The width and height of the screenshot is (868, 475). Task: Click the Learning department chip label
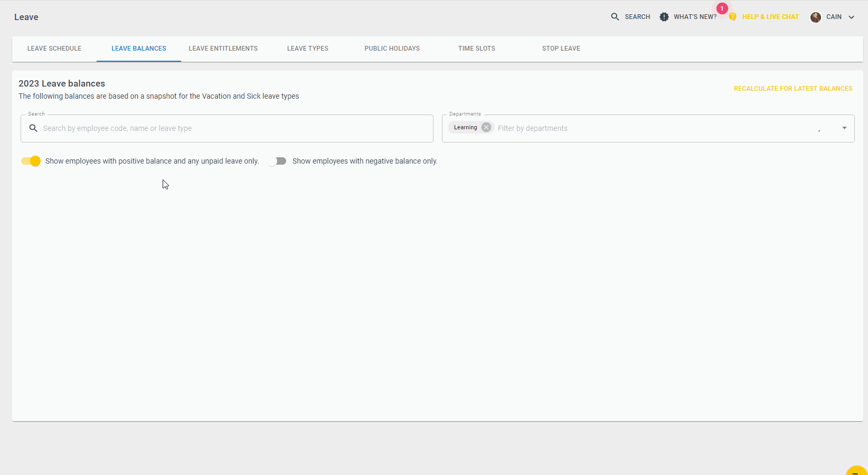(465, 127)
